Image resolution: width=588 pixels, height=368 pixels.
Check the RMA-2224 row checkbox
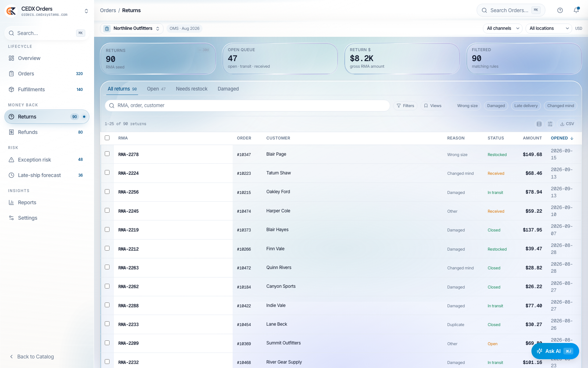pos(107,173)
